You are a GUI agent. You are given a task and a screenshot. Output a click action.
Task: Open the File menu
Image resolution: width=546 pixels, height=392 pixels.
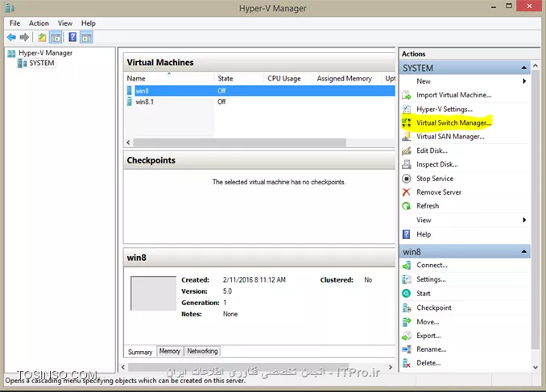point(14,23)
